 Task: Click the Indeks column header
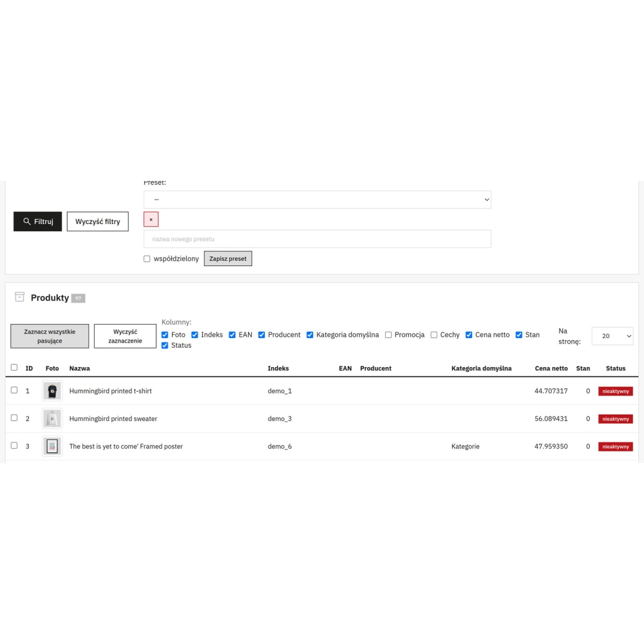(x=278, y=368)
